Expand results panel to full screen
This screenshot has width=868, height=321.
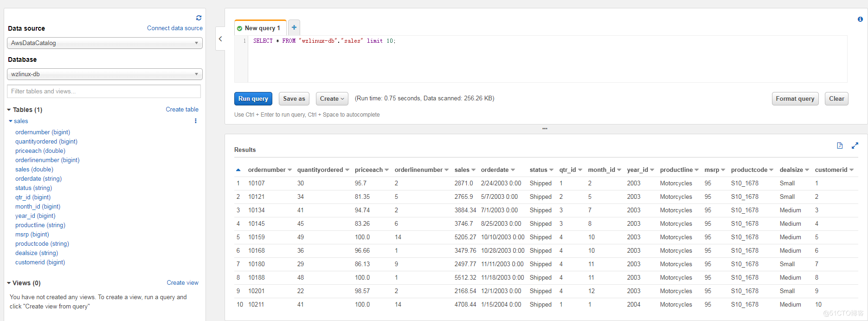coord(855,145)
